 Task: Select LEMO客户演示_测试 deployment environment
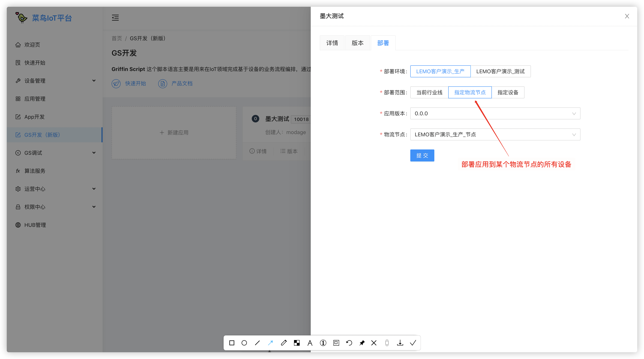tap(500, 72)
